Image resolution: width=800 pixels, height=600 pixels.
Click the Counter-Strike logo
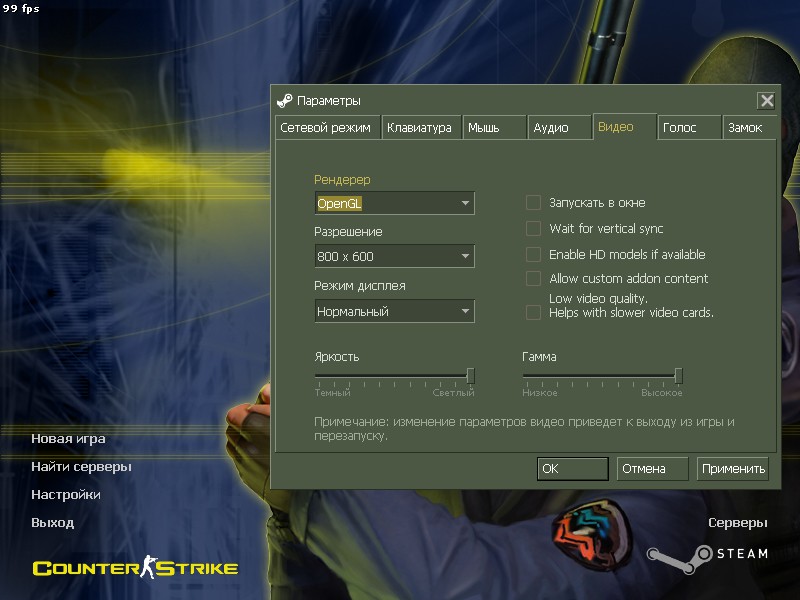click(135, 567)
